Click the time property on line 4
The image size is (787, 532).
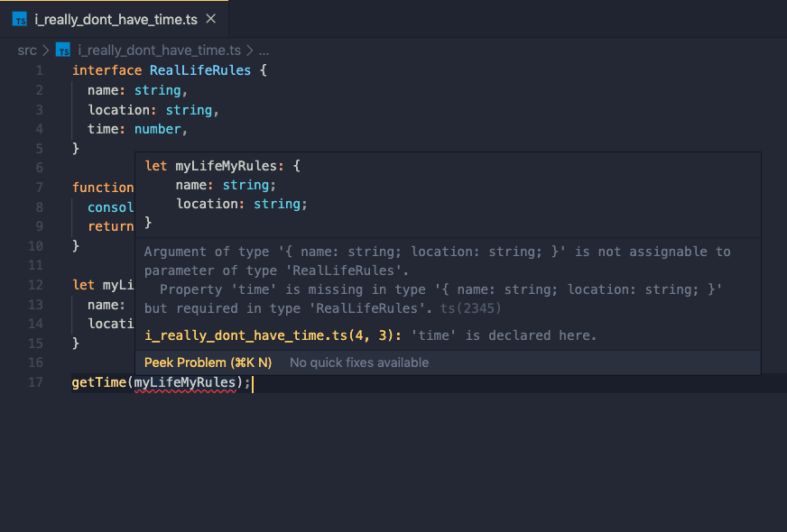coord(106,129)
